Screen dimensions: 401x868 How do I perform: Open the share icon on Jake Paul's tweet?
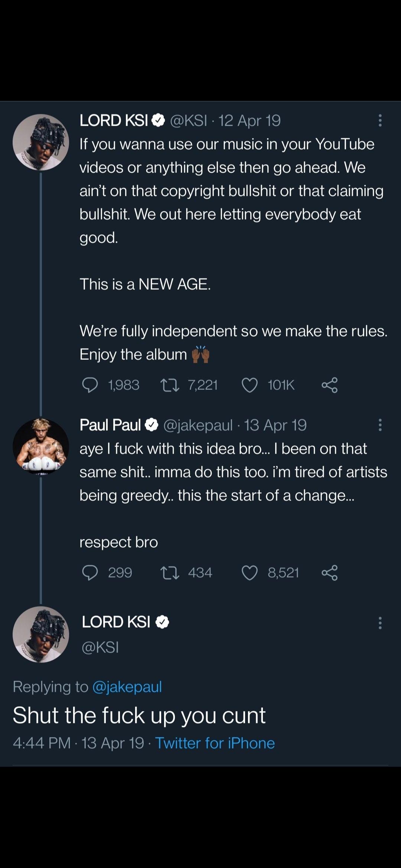tap(330, 573)
